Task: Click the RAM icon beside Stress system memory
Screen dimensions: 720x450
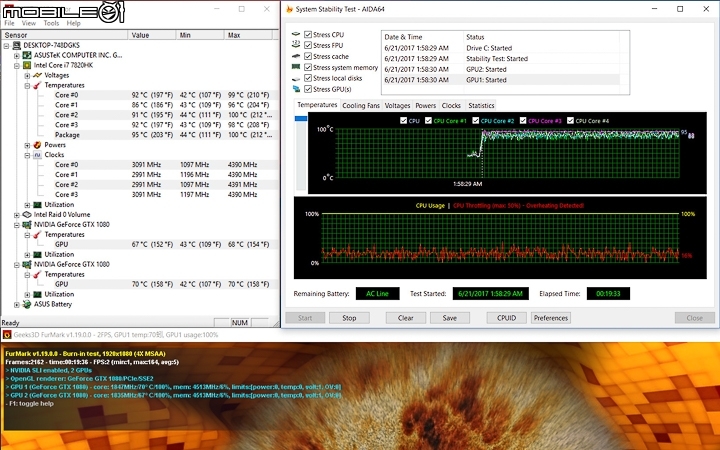Action: [x=296, y=67]
